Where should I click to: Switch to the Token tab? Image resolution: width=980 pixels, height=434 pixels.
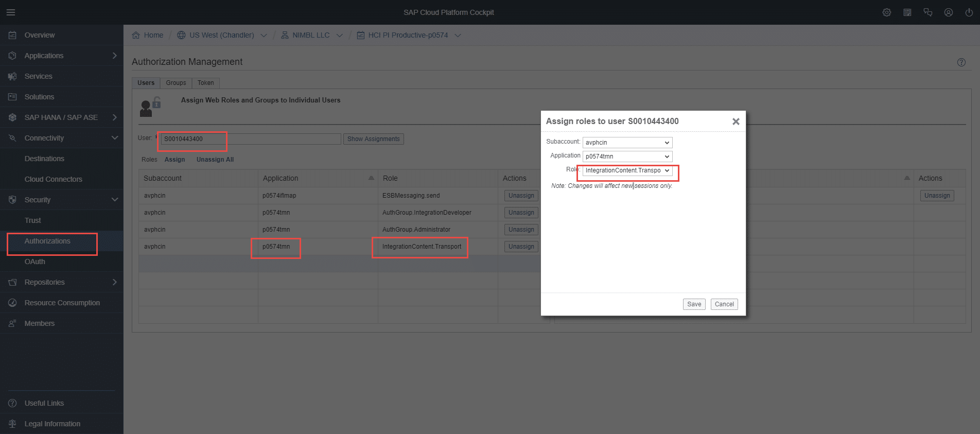click(205, 83)
